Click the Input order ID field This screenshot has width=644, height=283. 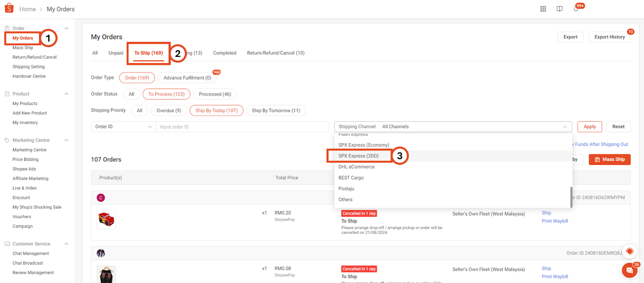[242, 127]
